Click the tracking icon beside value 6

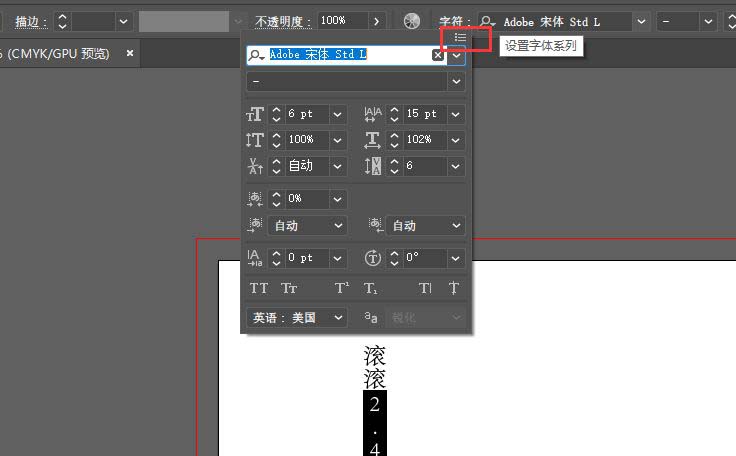(x=373, y=166)
